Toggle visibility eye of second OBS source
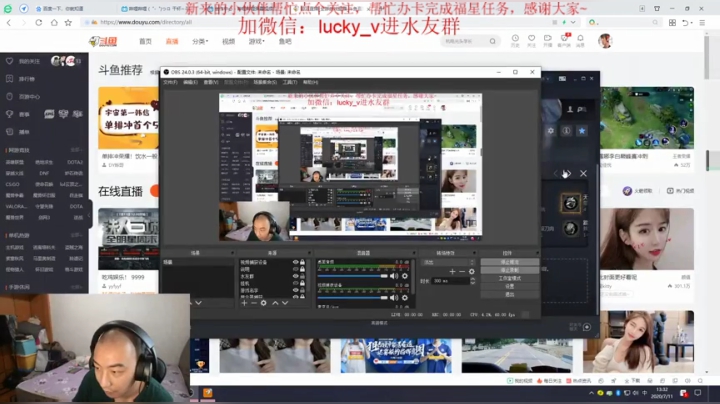The height and width of the screenshot is (404, 720). point(296,269)
